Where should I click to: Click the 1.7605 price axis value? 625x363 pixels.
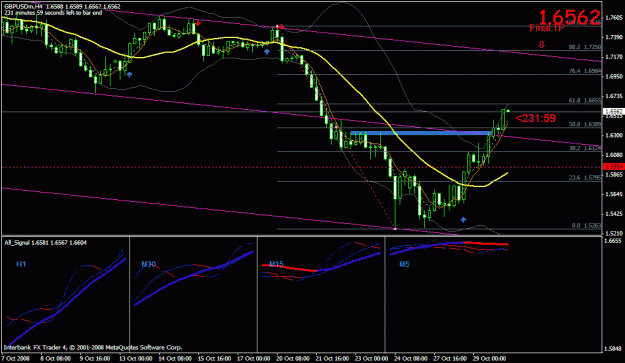(x=614, y=18)
